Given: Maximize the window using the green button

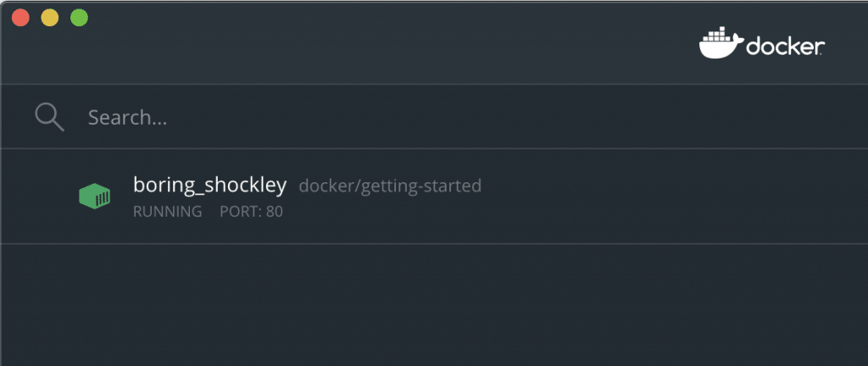Looking at the screenshot, I should 79,18.
